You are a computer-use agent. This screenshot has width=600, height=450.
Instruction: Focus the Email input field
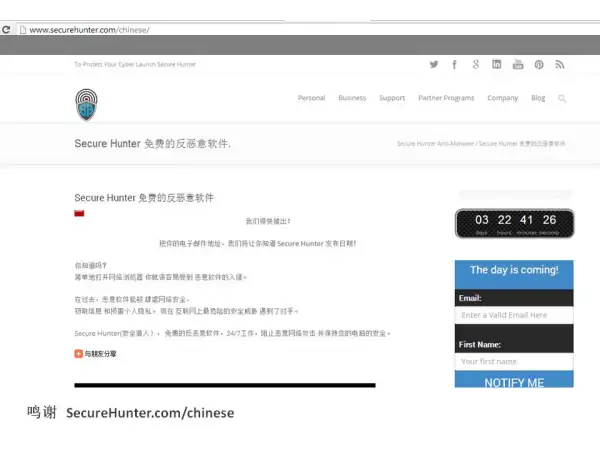(x=514, y=315)
